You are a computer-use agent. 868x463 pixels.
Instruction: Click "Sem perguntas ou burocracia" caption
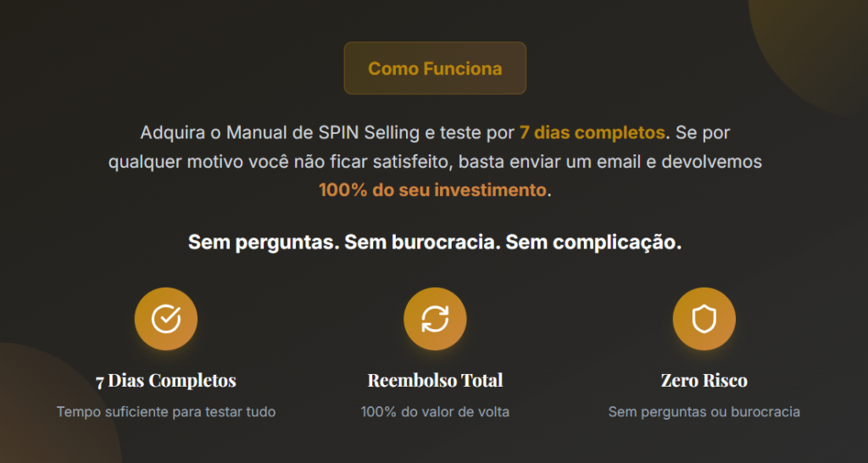tap(704, 412)
